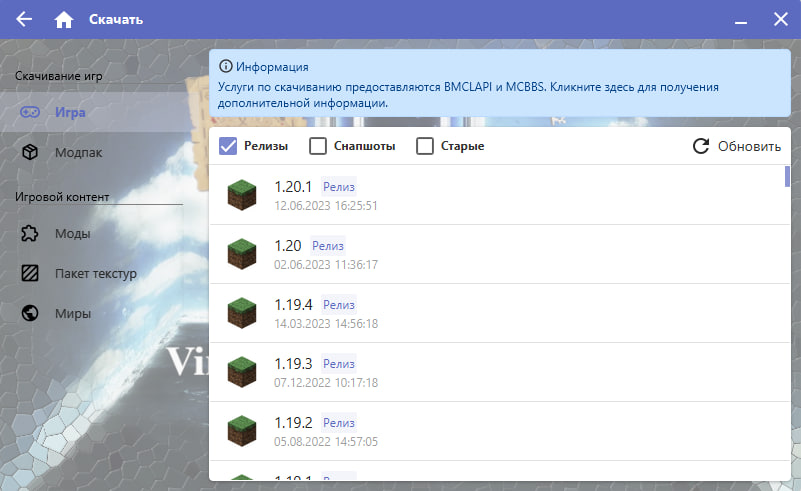Minimize the launcher window
The height and width of the screenshot is (491, 801).
point(741,20)
